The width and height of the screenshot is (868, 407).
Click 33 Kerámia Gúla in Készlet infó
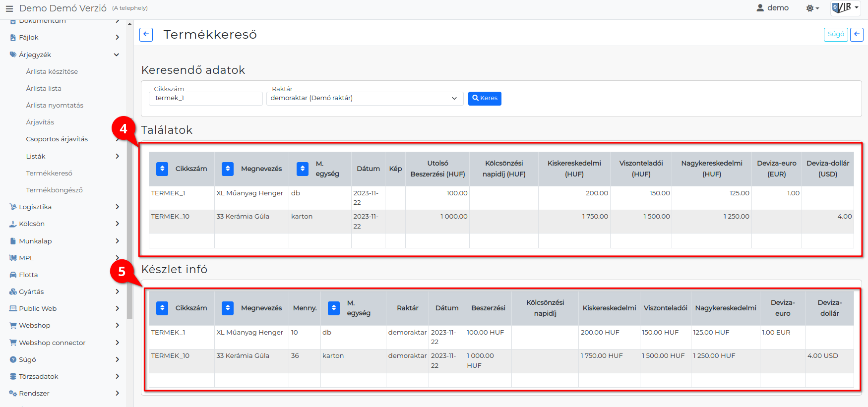pyautogui.click(x=243, y=356)
